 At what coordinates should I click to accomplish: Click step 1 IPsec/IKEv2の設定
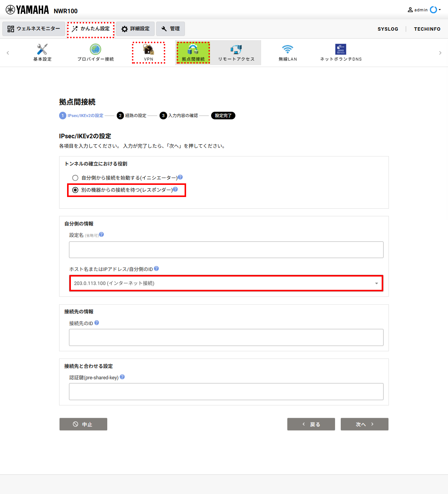click(81, 116)
